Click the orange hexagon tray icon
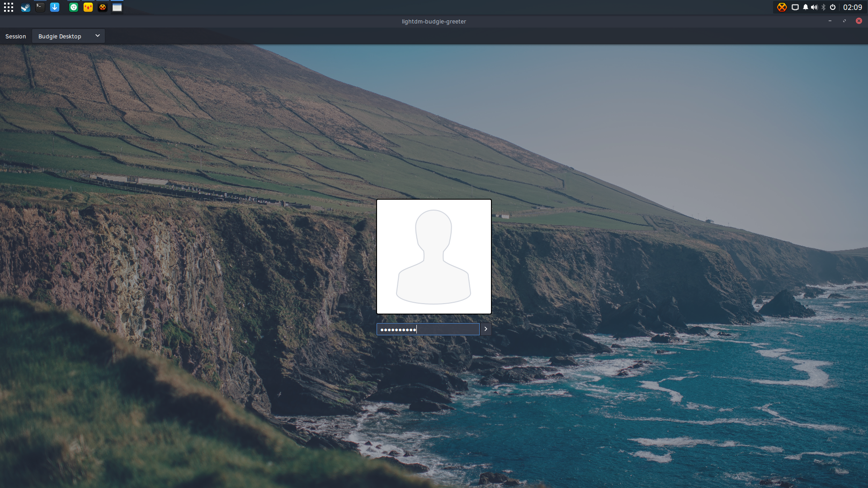Screen dimensions: 868x488 click(x=782, y=7)
